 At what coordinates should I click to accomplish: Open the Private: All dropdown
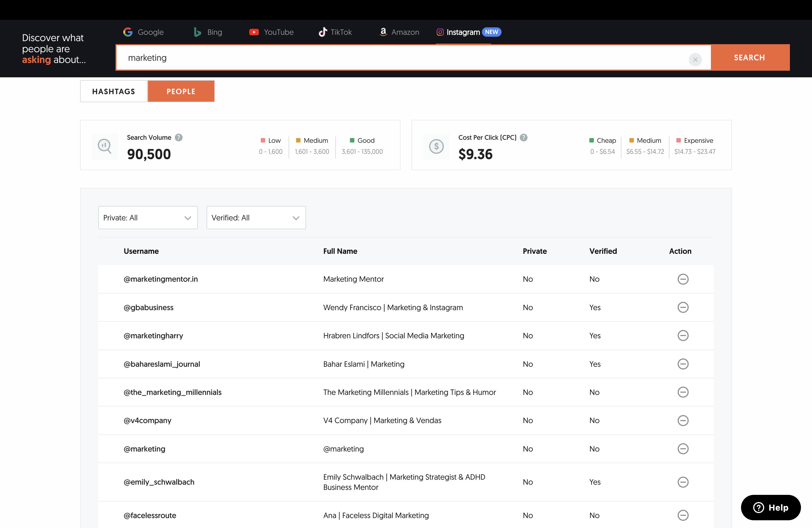[148, 218]
